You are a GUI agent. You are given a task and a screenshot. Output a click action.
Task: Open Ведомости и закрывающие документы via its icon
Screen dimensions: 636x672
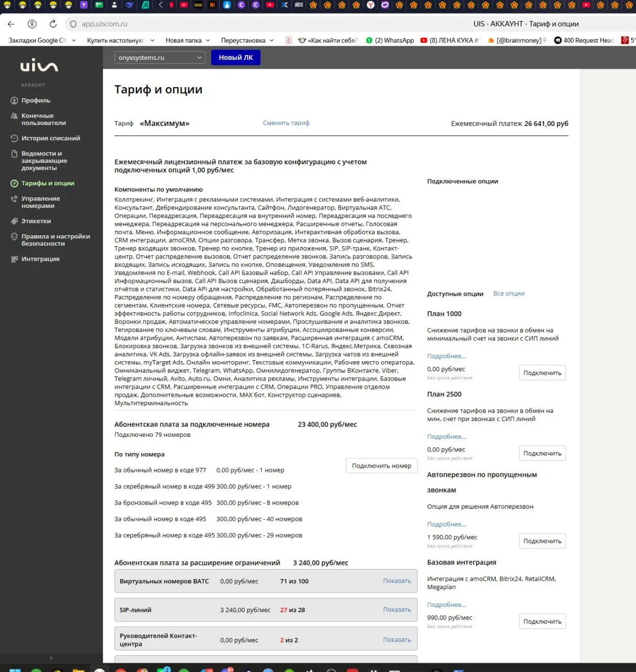click(14, 154)
